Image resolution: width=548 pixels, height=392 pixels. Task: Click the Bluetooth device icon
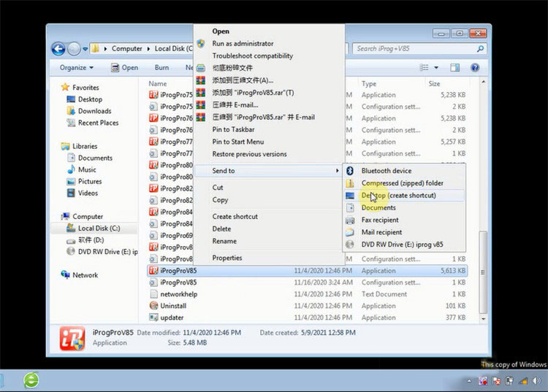350,171
